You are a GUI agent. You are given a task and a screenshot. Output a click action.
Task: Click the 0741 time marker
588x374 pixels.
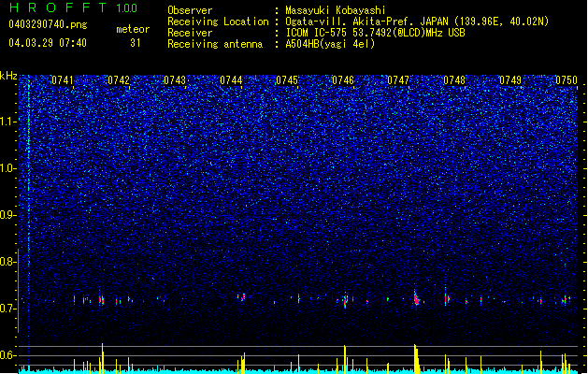[x=63, y=79]
